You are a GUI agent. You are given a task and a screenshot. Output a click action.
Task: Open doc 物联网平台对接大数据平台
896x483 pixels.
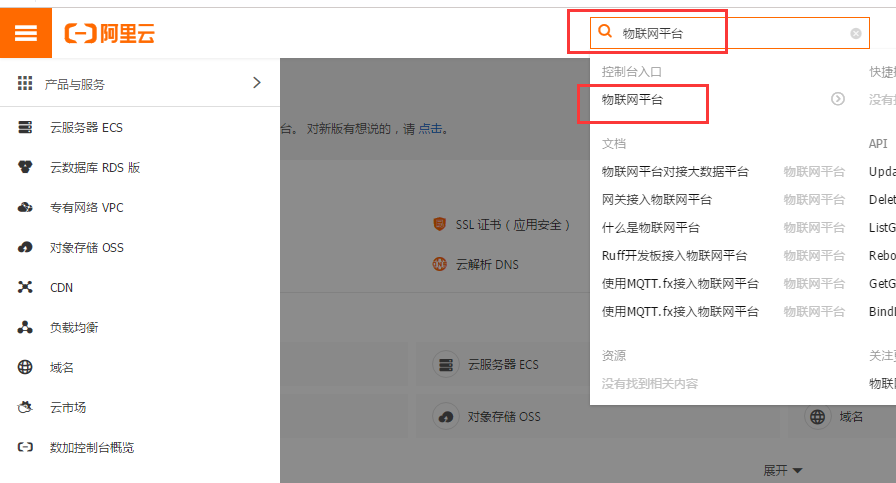click(x=675, y=171)
